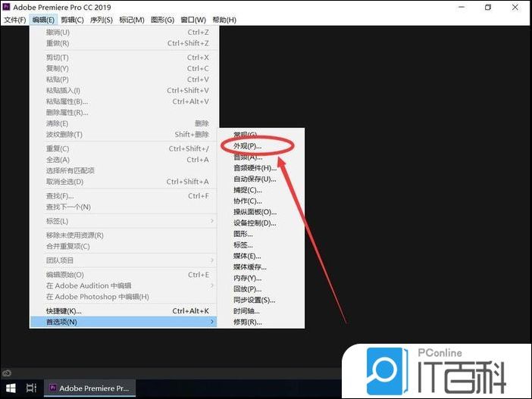Open the 窗口(W) menu

193,20
